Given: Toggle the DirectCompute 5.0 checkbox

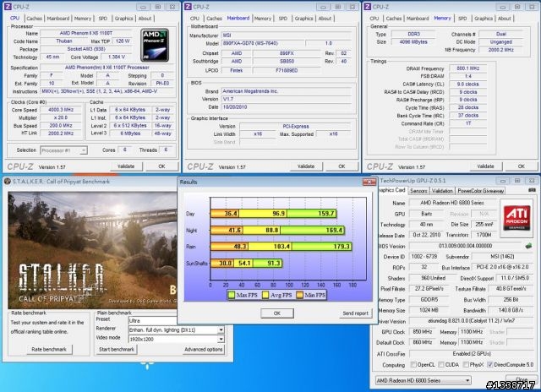Looking at the screenshot, I should 489,364.
